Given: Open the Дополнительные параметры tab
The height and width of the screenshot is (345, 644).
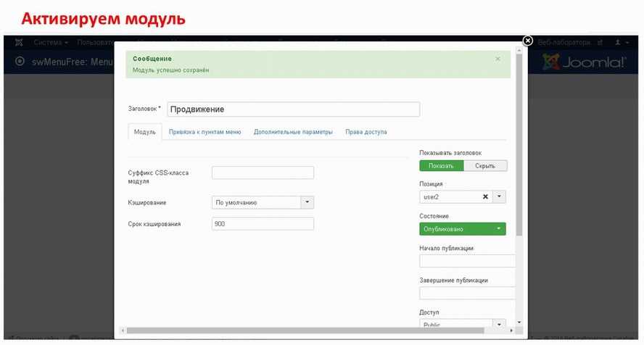Looking at the screenshot, I should point(293,132).
